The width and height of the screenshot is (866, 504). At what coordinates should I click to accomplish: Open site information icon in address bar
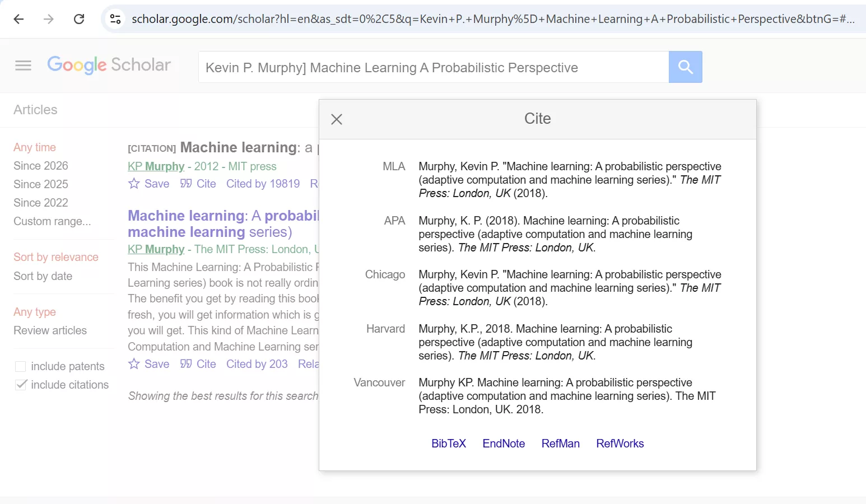(115, 18)
